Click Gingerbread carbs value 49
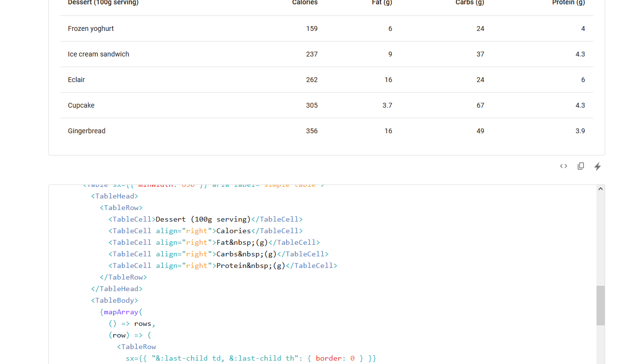The width and height of the screenshot is (625, 364). point(480,131)
